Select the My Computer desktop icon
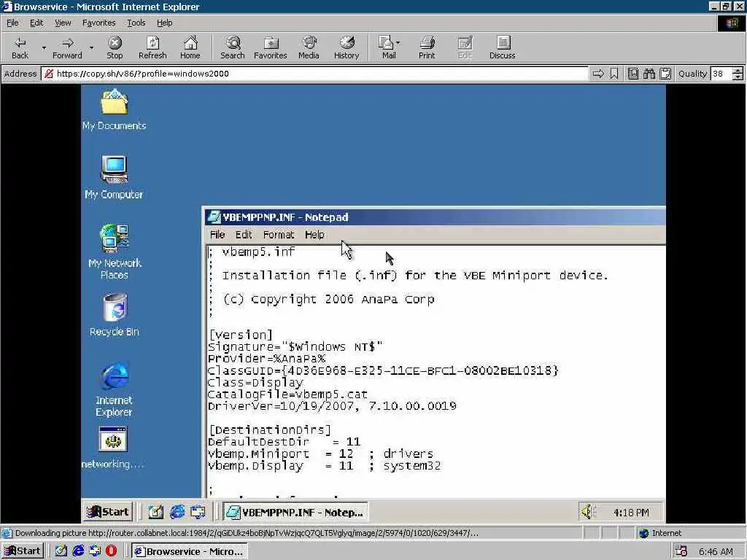This screenshot has width=747, height=560. pos(114,177)
